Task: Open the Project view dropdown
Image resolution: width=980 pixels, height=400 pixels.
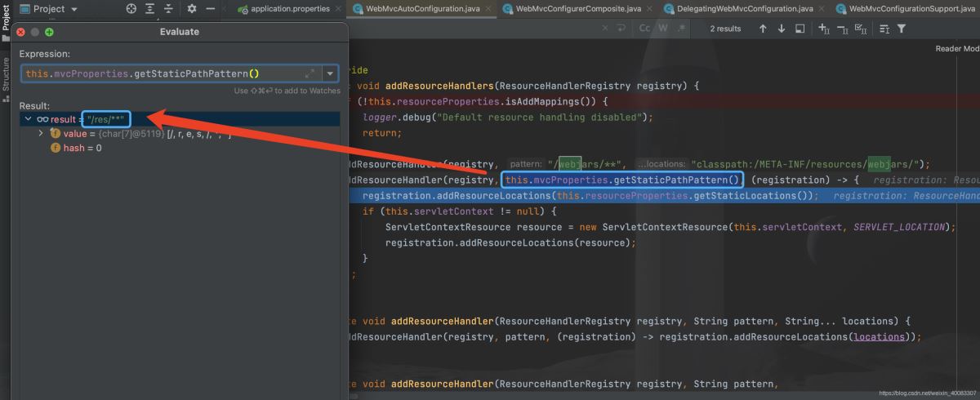Action: coord(47,9)
